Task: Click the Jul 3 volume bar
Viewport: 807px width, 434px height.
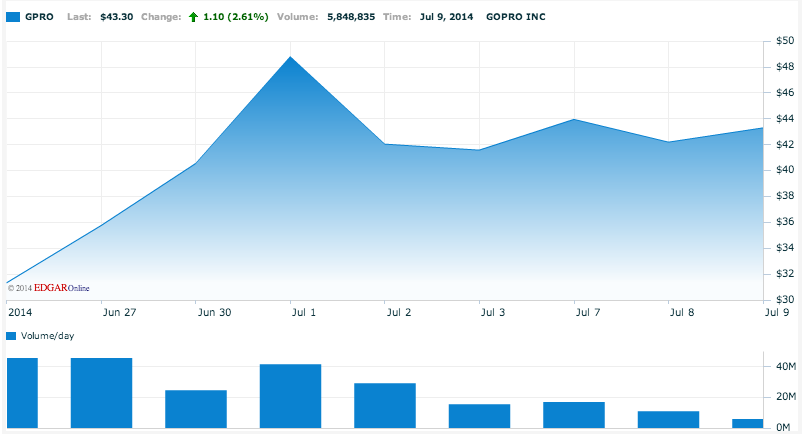Action: point(480,416)
